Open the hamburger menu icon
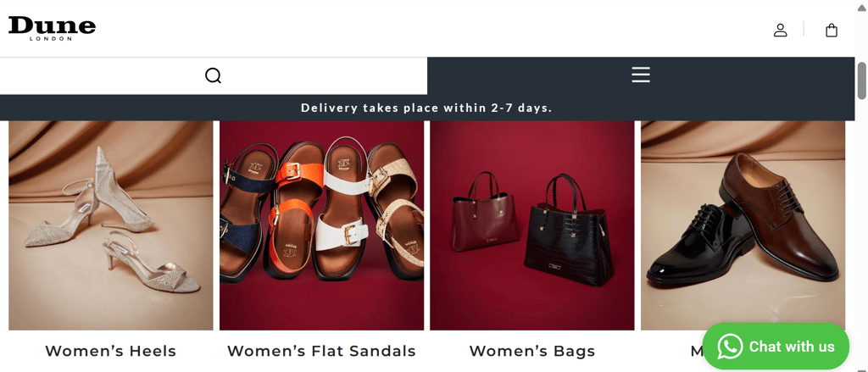Viewport: 868px width, 372px height. (641, 75)
